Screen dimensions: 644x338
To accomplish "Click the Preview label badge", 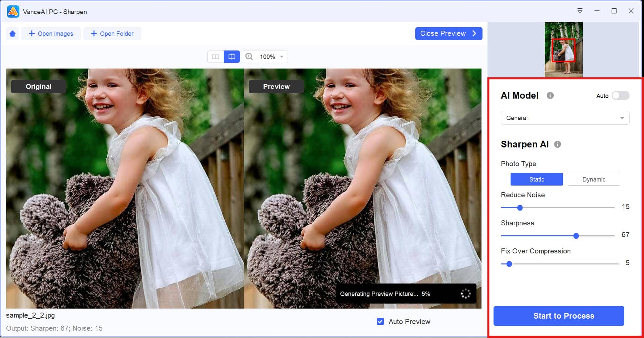I will click(x=276, y=87).
